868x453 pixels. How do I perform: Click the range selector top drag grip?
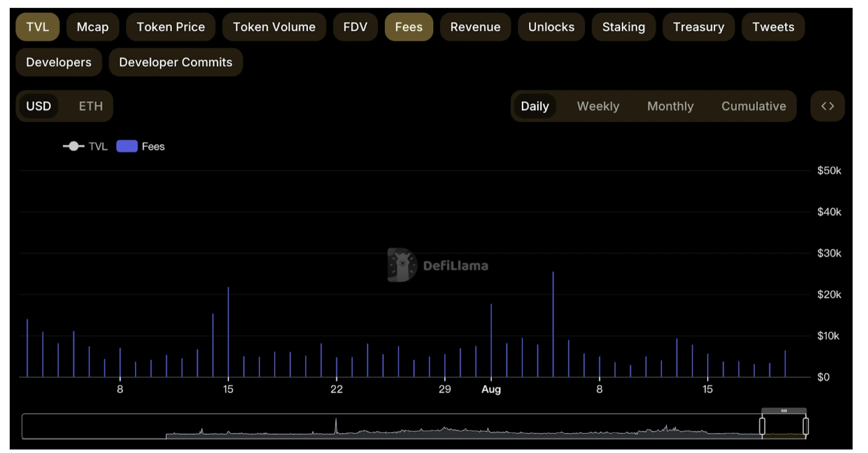[x=784, y=411]
